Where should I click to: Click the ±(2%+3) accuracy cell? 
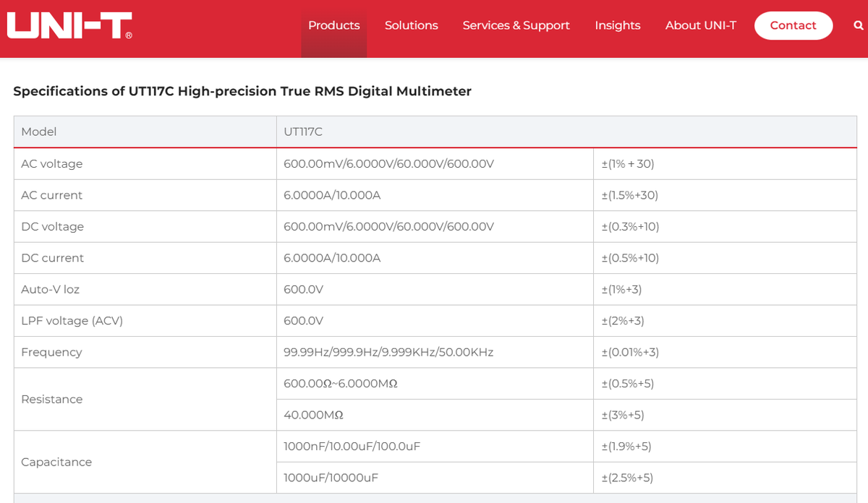click(x=725, y=321)
